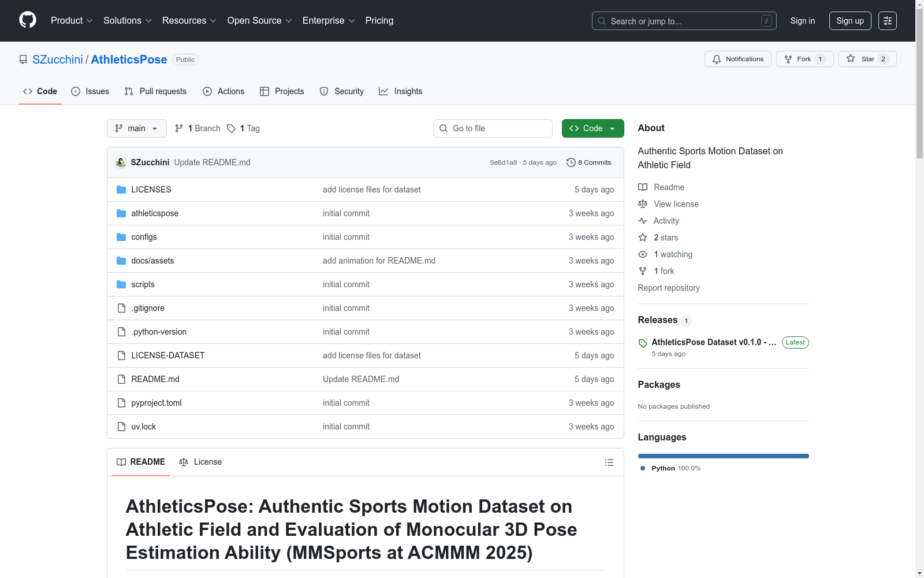Click the Go to file search field
Screen dimensions: 924x578
click(x=493, y=128)
